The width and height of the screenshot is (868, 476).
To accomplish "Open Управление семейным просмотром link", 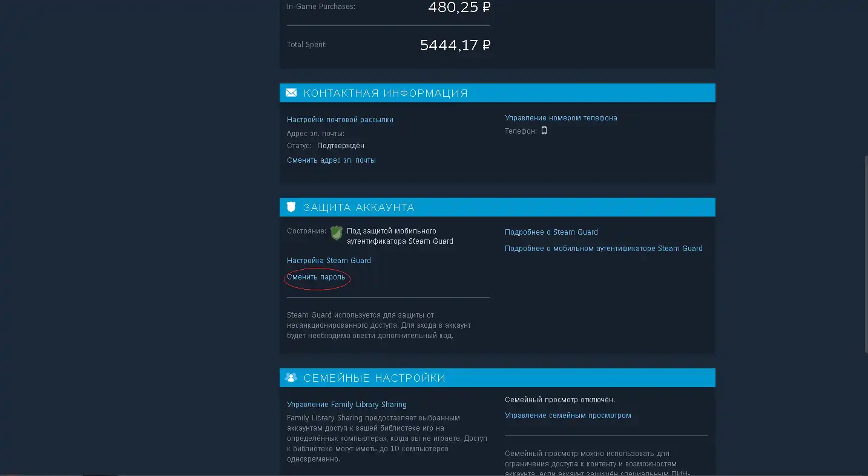I will click(x=568, y=416).
